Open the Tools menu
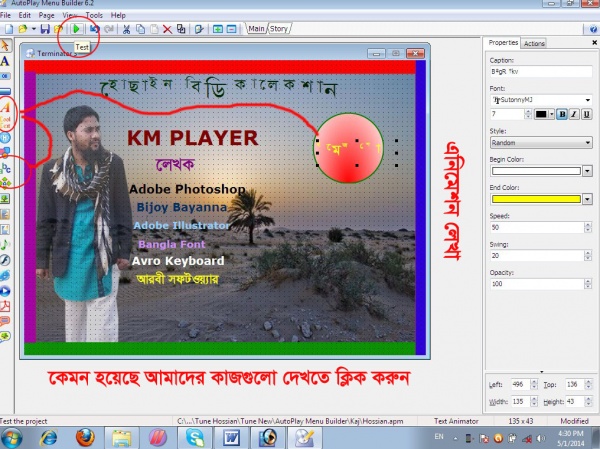 [x=94, y=16]
